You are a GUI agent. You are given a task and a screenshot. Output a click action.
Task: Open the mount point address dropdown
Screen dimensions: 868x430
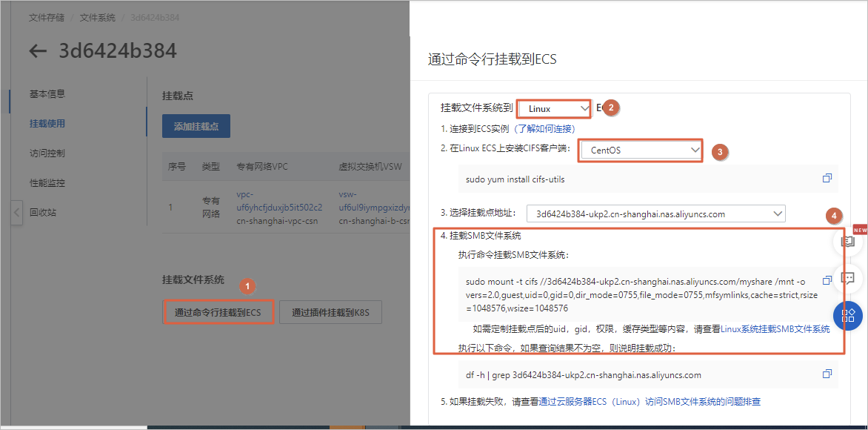click(x=655, y=214)
